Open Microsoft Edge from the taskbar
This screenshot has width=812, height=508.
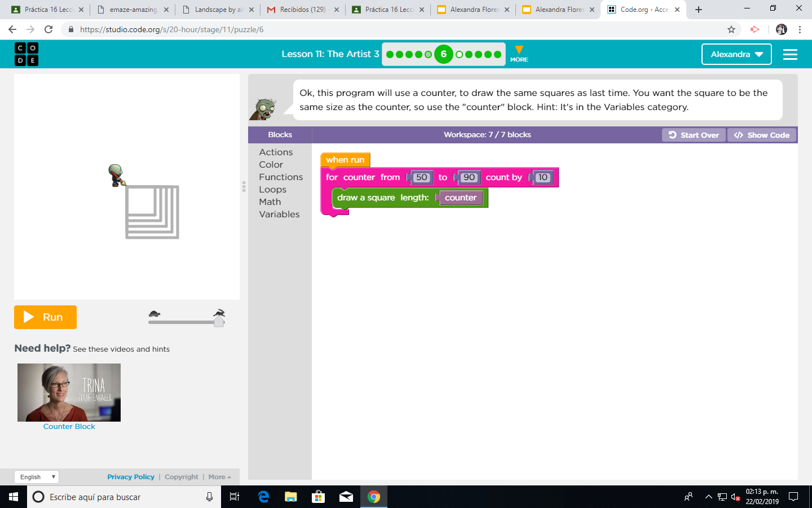point(263,497)
